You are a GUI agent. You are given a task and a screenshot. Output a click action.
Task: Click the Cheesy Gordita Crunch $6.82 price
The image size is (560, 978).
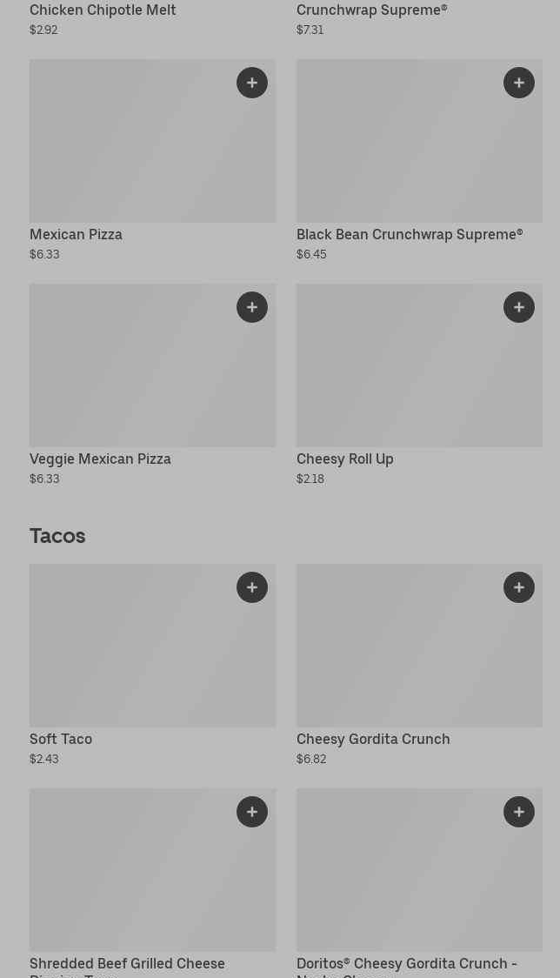[311, 760]
